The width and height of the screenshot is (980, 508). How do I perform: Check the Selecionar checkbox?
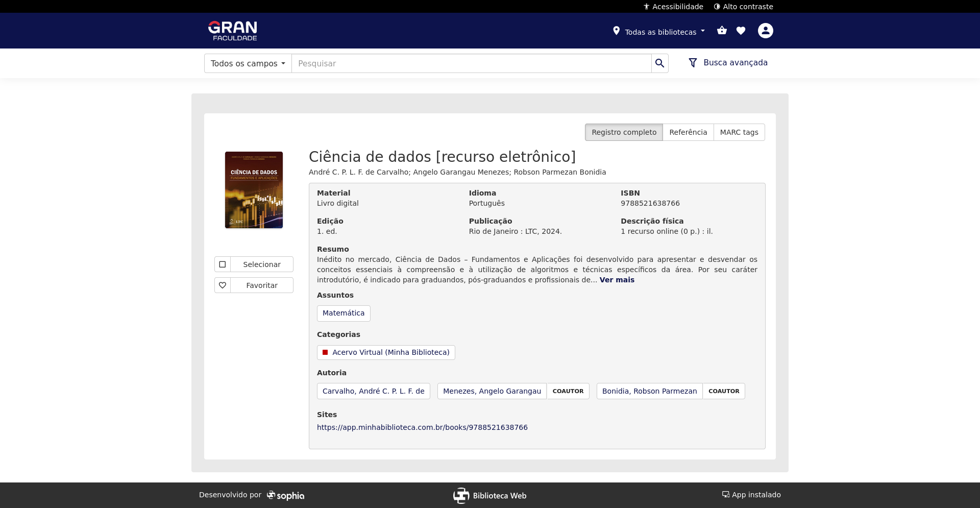point(223,264)
